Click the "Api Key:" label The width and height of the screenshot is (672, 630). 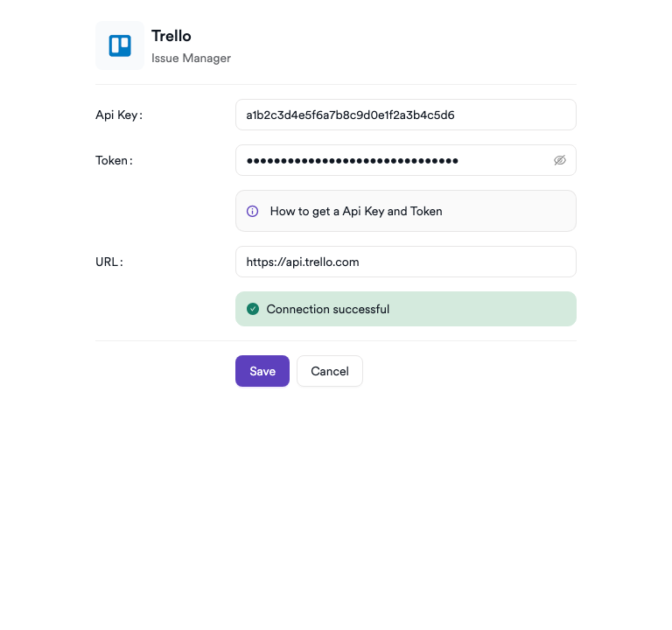pyautogui.click(x=119, y=115)
